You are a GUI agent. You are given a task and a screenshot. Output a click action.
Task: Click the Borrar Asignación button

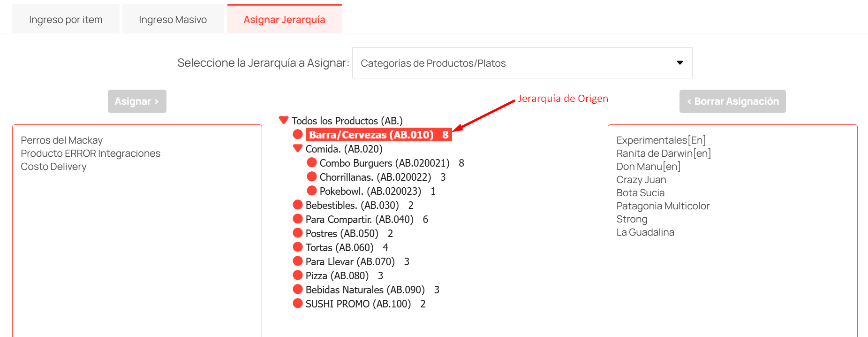732,101
